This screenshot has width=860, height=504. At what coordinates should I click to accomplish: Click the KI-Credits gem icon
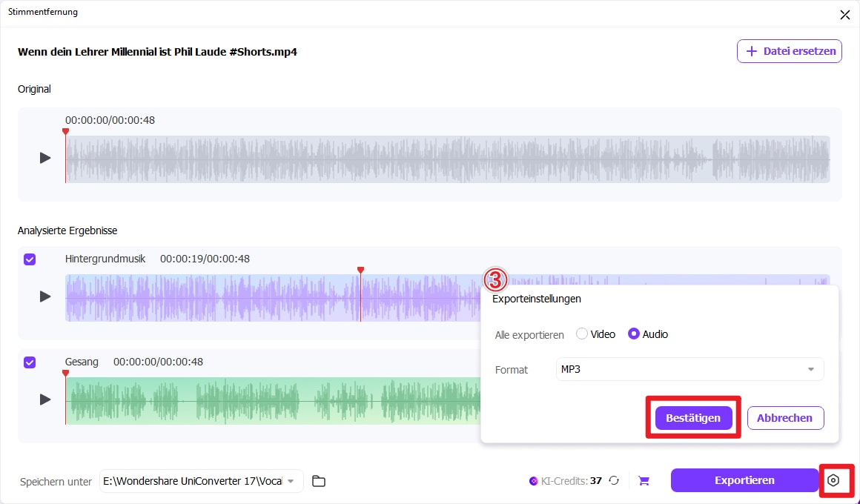point(533,480)
